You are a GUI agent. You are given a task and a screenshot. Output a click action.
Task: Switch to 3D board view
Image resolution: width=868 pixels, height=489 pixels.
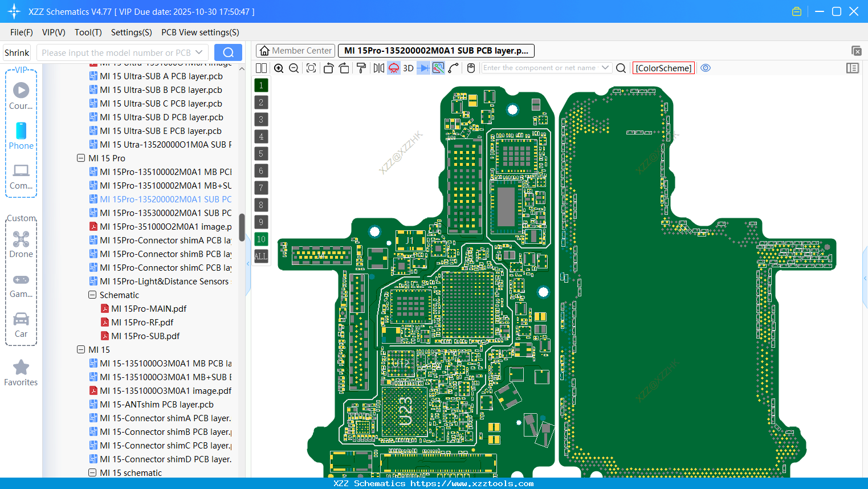(408, 68)
